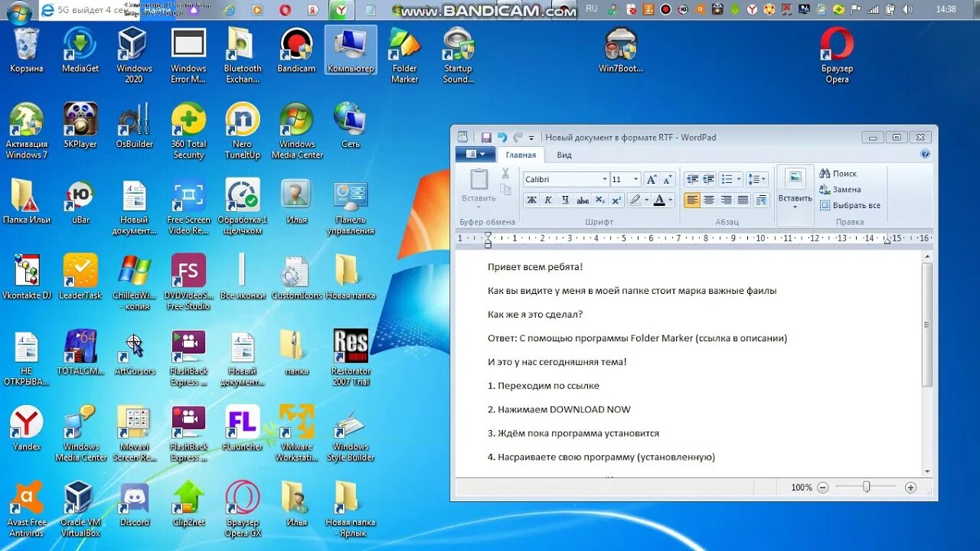Expand the font color dropdown arrow
Image resolution: width=980 pixels, height=551 pixels.
[x=671, y=200]
